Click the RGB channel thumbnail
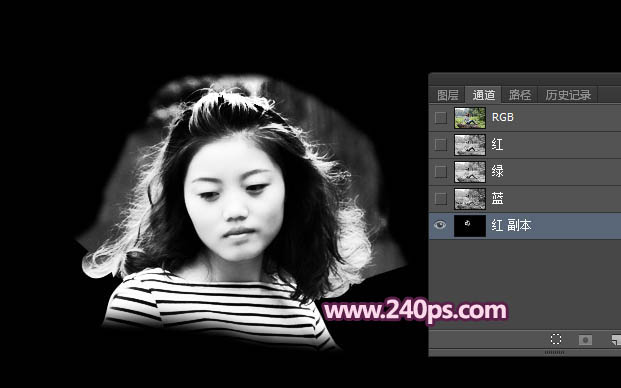 (470, 118)
